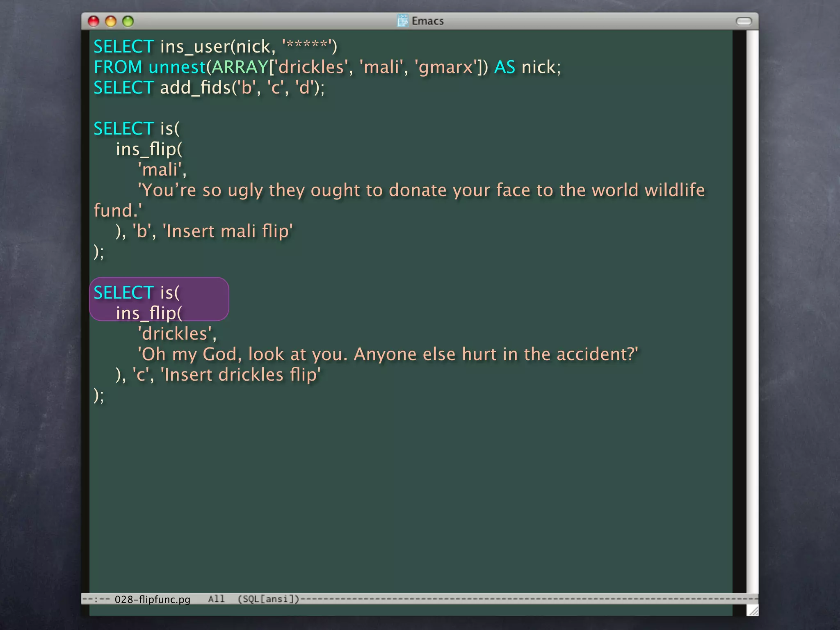Click the first 'SELECT is(' statement line
Image resolution: width=840 pixels, height=630 pixels.
click(x=137, y=129)
